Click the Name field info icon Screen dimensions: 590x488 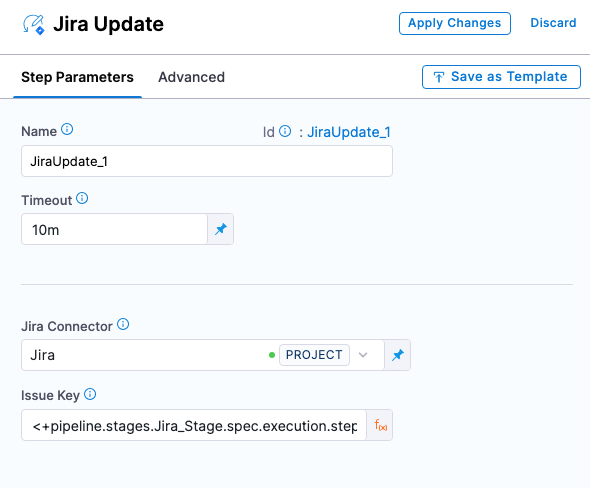67,129
